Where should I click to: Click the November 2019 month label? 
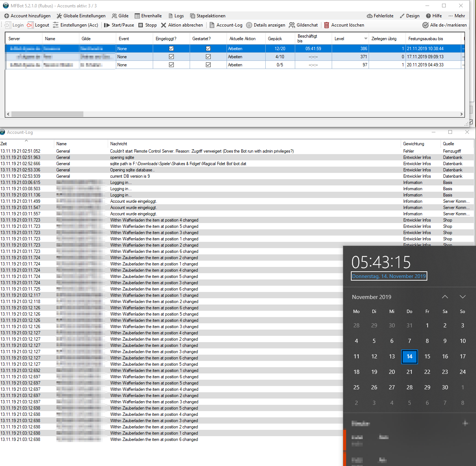(372, 297)
